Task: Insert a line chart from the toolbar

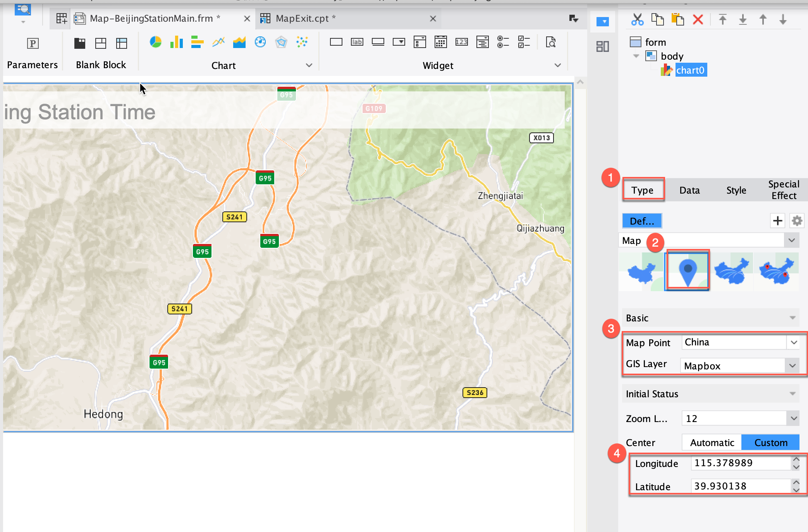Action: tap(218, 42)
